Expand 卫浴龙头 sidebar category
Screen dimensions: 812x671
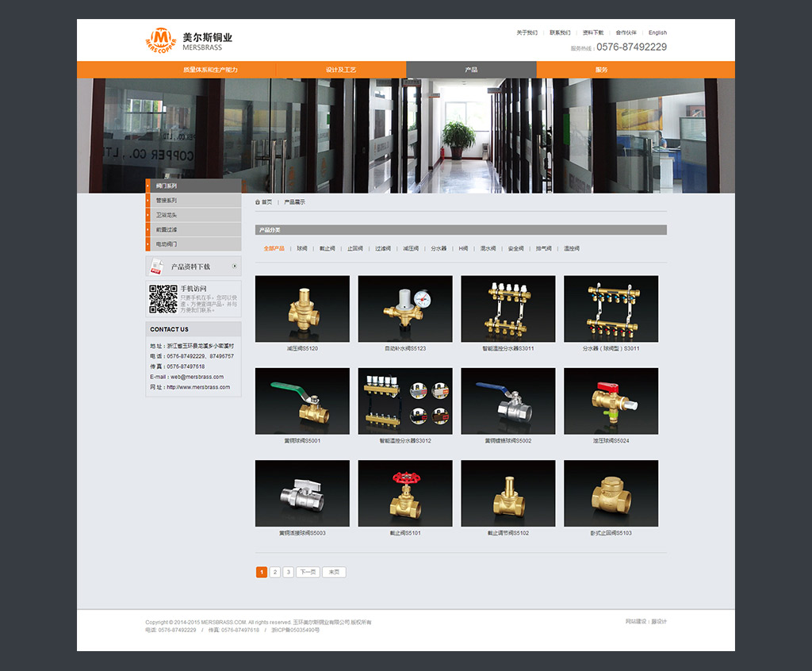(x=193, y=215)
